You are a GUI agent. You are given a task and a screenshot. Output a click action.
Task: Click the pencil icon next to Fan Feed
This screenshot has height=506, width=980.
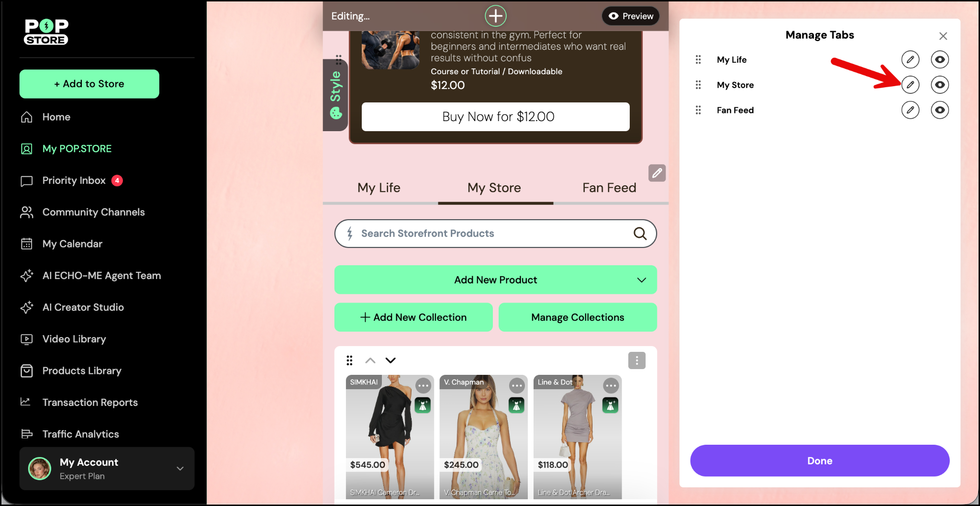point(910,110)
